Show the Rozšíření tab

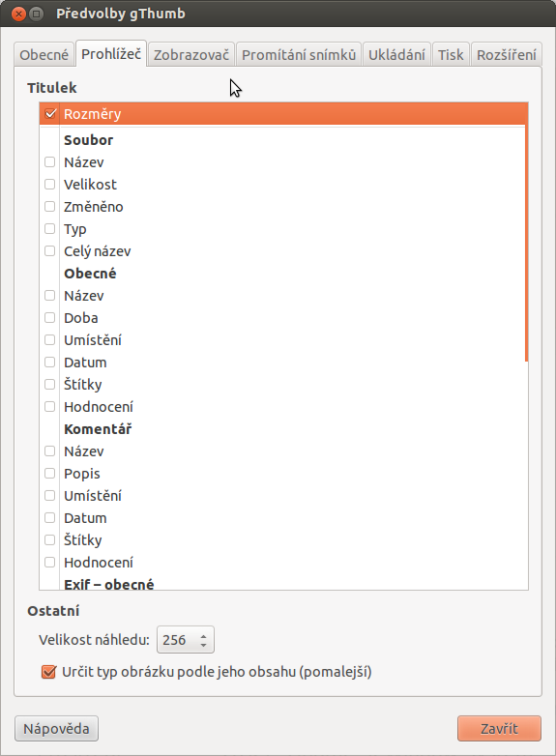click(506, 54)
